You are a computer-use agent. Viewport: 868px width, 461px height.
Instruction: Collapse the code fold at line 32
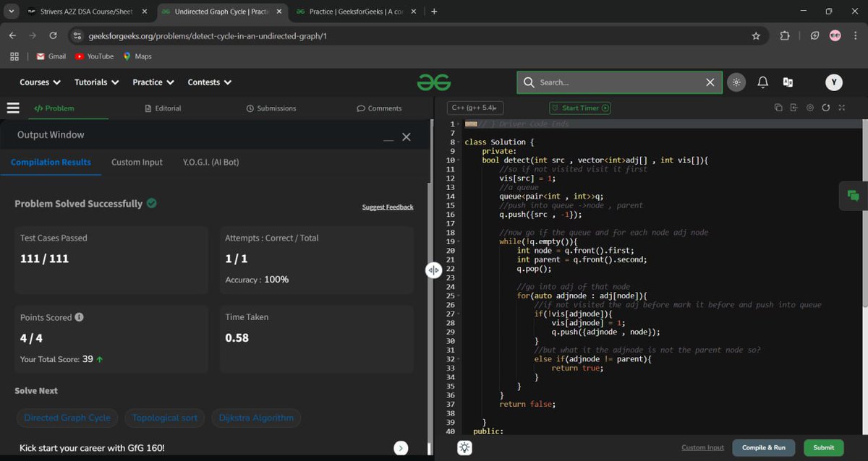coord(460,359)
